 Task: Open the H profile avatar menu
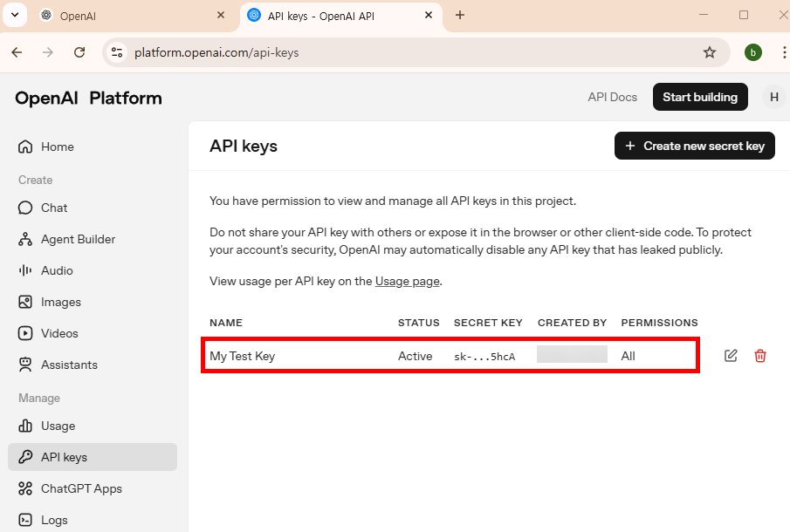point(774,97)
